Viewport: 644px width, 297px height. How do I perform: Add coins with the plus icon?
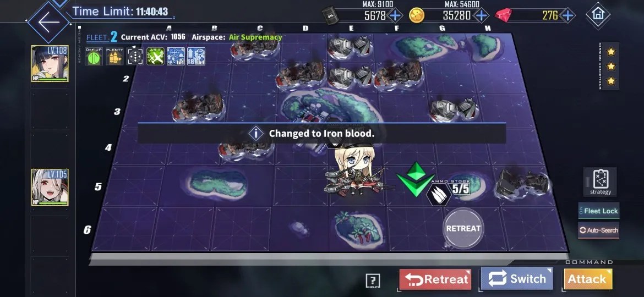(481, 16)
